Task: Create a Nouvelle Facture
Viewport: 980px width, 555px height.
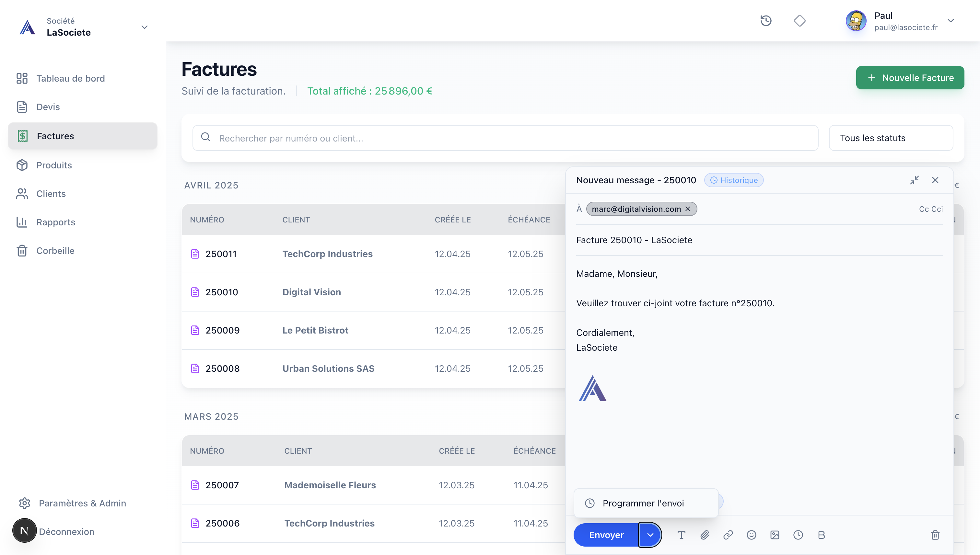Action: click(x=910, y=77)
